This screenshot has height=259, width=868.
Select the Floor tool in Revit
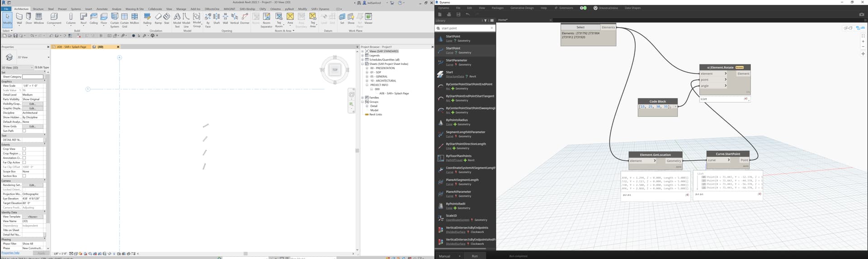click(x=104, y=18)
